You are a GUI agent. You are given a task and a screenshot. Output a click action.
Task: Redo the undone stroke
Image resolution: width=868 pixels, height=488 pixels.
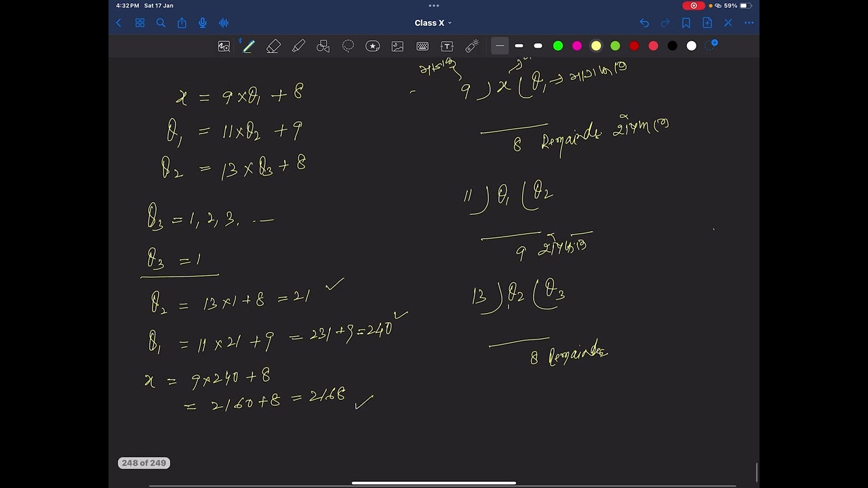click(x=665, y=23)
